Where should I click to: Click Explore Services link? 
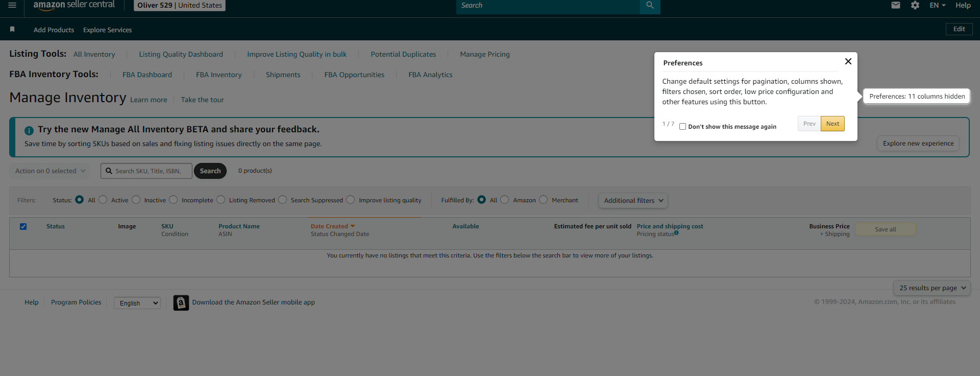107,30
